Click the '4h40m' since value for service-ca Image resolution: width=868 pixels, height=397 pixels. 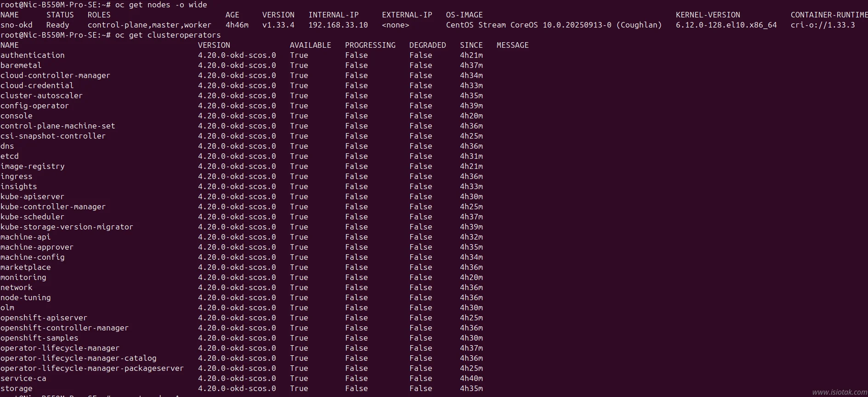(x=471, y=379)
